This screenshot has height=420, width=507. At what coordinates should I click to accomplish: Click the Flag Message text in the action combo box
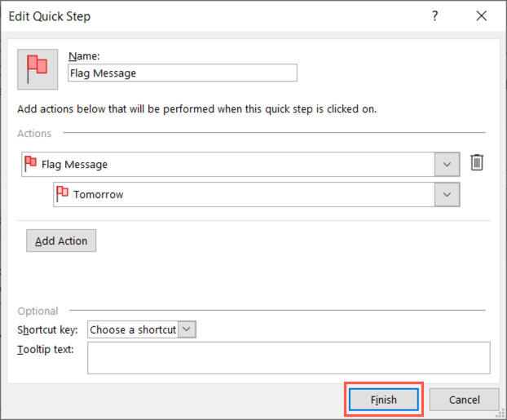click(x=74, y=164)
